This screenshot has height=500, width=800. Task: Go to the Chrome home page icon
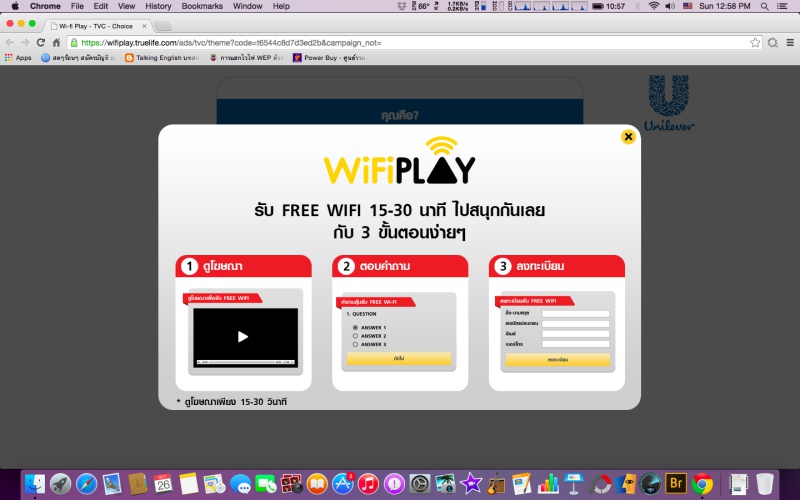[57, 42]
